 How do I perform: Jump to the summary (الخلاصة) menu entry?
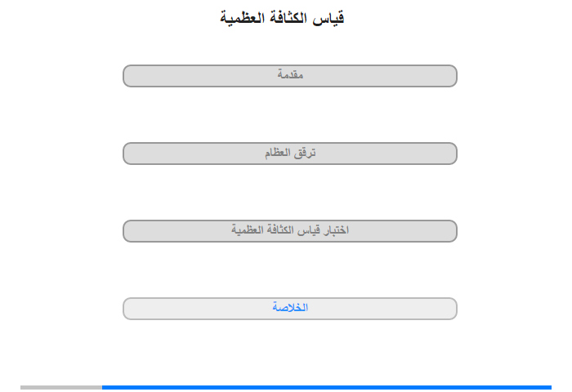pos(289,309)
